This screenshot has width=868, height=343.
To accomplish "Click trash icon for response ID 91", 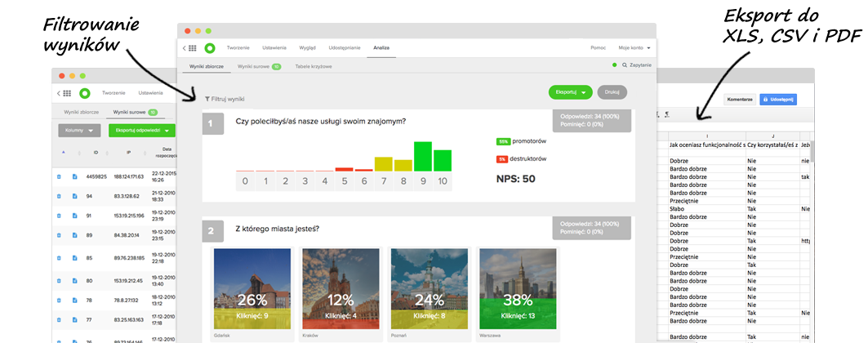I will point(60,216).
